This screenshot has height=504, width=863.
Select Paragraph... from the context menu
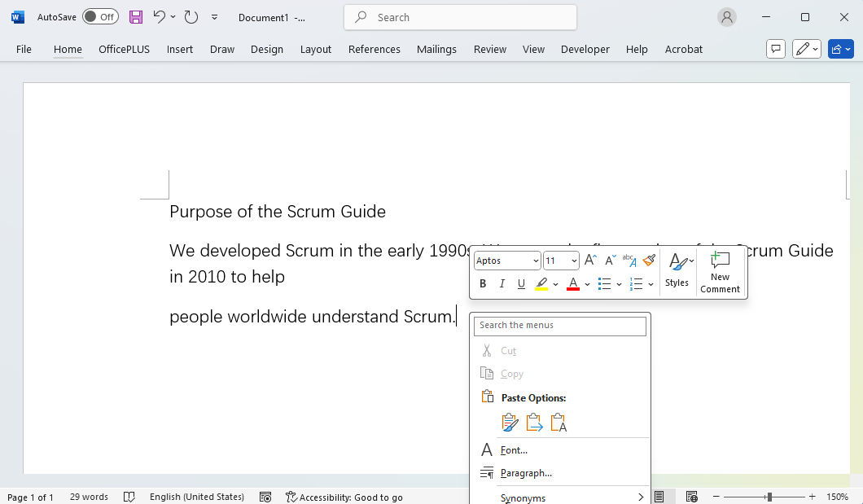pyautogui.click(x=526, y=473)
